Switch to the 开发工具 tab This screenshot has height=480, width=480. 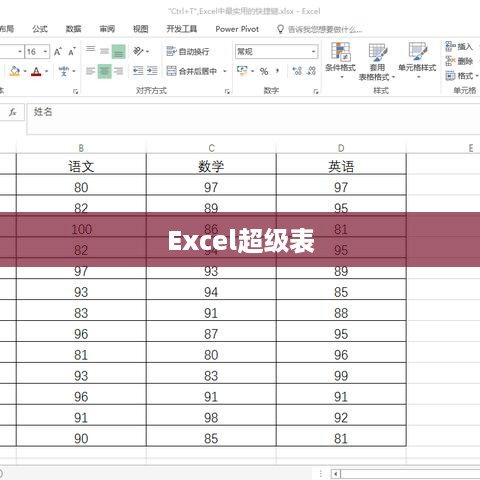[182, 29]
